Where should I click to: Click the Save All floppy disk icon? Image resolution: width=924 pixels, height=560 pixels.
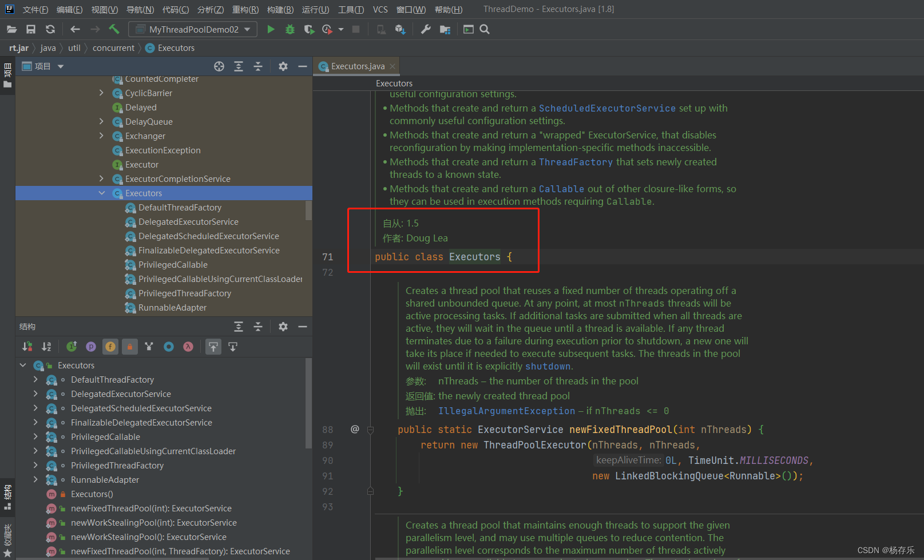tap(31, 29)
